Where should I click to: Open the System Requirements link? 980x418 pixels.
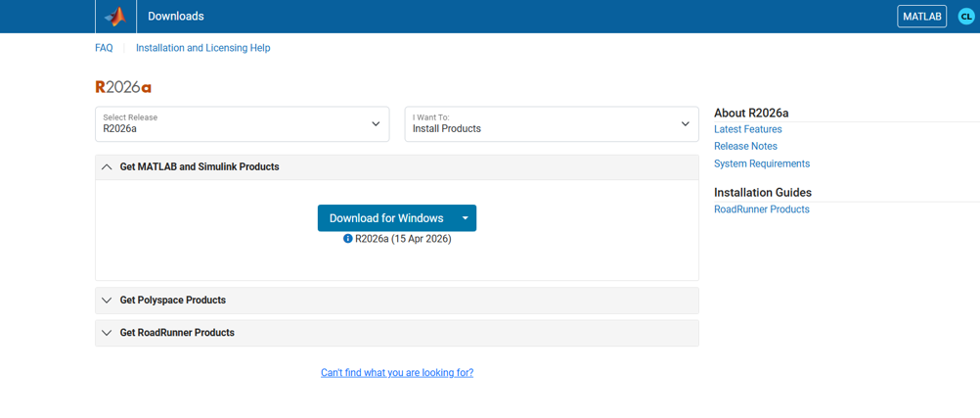tap(762, 163)
